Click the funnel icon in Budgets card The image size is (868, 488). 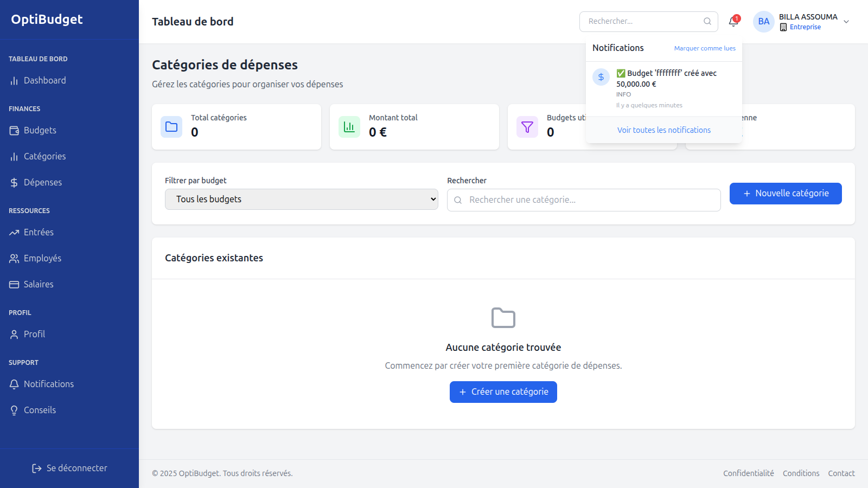coord(527,127)
